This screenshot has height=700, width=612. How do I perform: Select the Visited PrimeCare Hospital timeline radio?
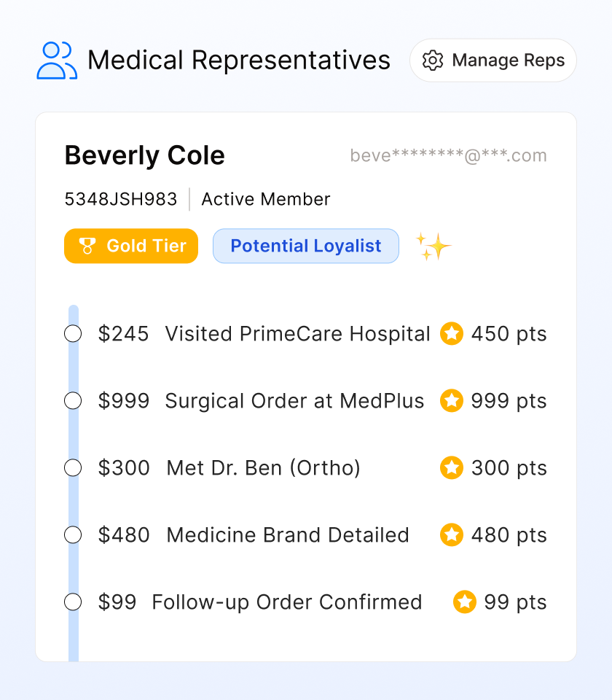[x=73, y=334]
